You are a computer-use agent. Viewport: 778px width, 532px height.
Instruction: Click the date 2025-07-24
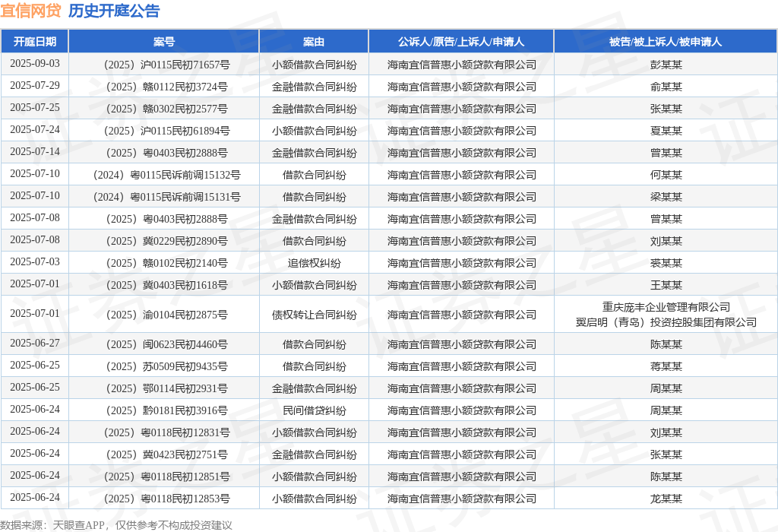(x=35, y=129)
